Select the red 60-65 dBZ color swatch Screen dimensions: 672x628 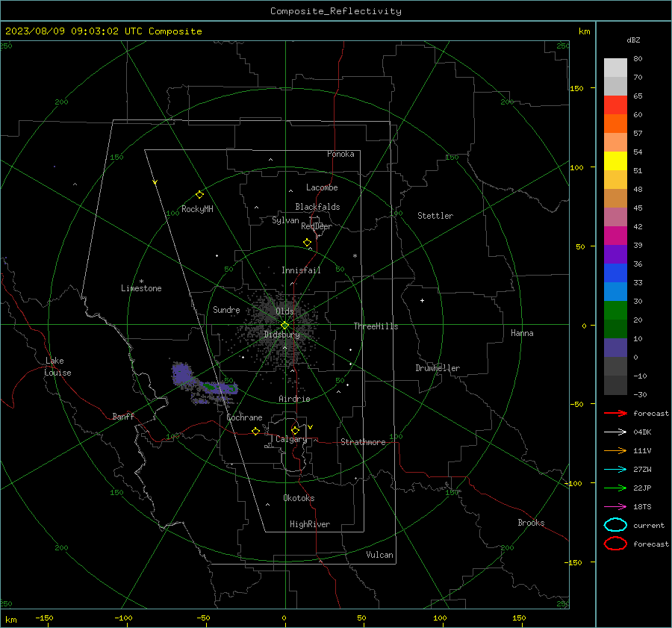point(615,105)
